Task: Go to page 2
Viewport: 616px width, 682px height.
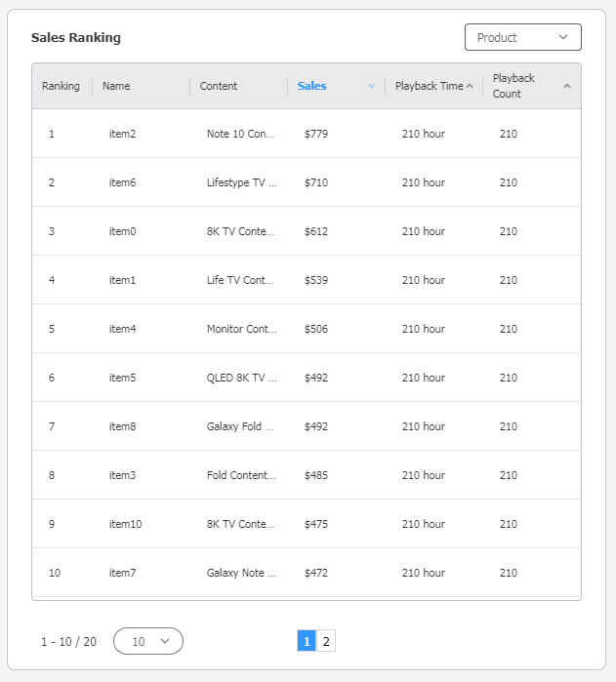Action: pyautogui.click(x=326, y=641)
